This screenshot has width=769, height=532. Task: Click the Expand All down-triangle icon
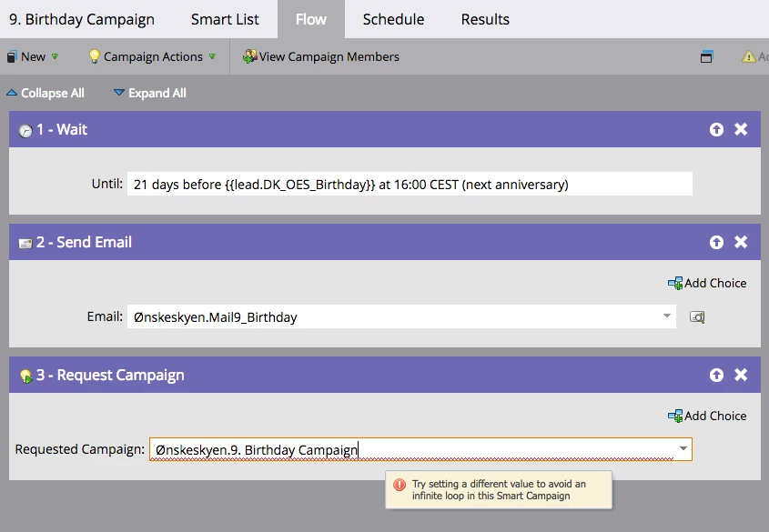click(118, 92)
